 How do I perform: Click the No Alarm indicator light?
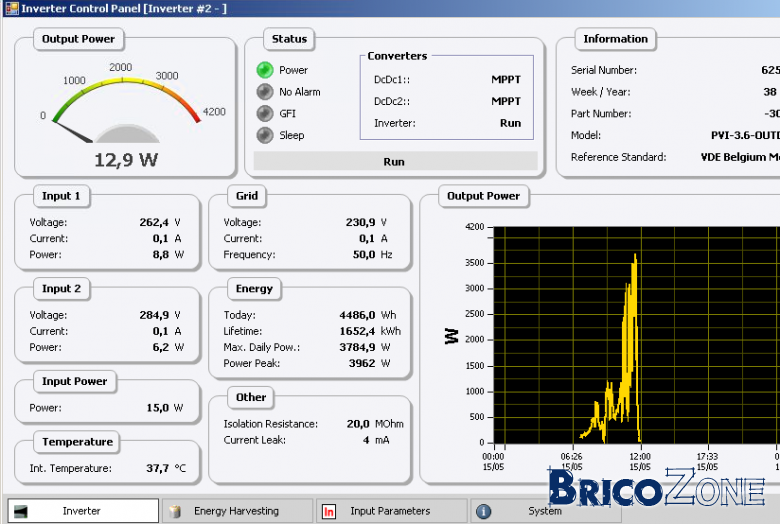(265, 92)
